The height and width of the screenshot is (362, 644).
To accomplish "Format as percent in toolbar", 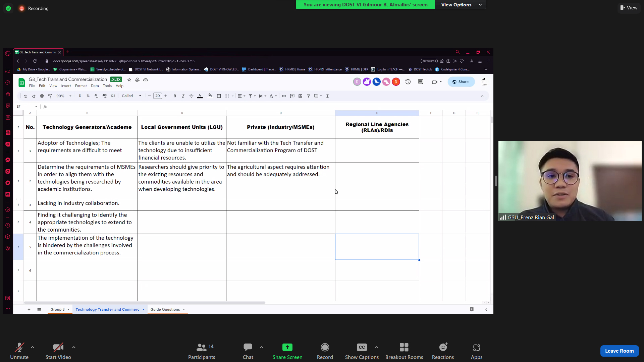I will tap(88, 96).
